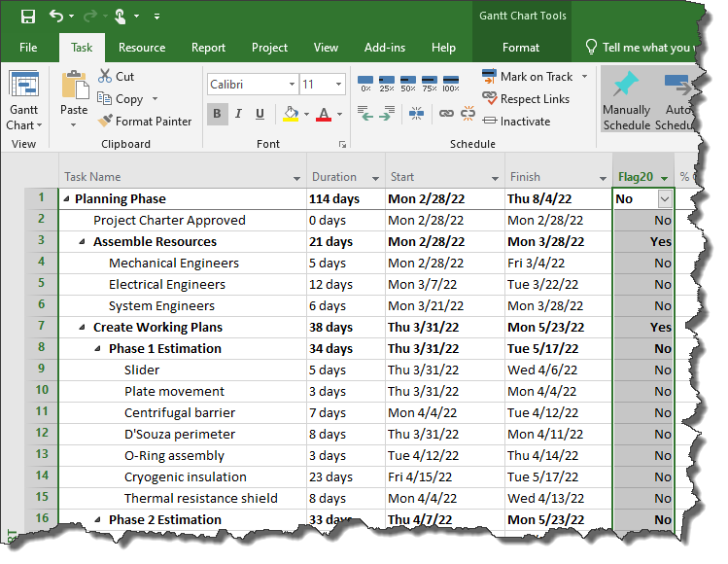
Task: Open the Help tab
Action: (443, 48)
